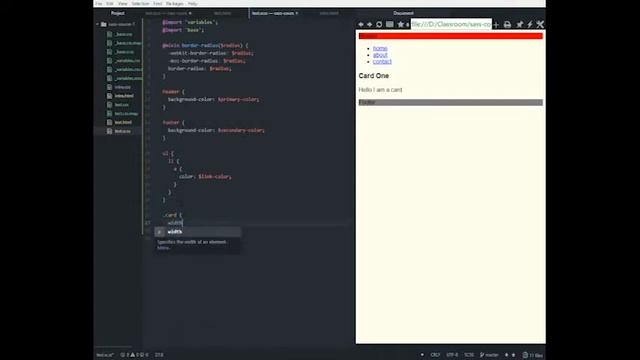The image size is (640, 360).
Task: Follow the about link in the preview
Action: point(380,55)
